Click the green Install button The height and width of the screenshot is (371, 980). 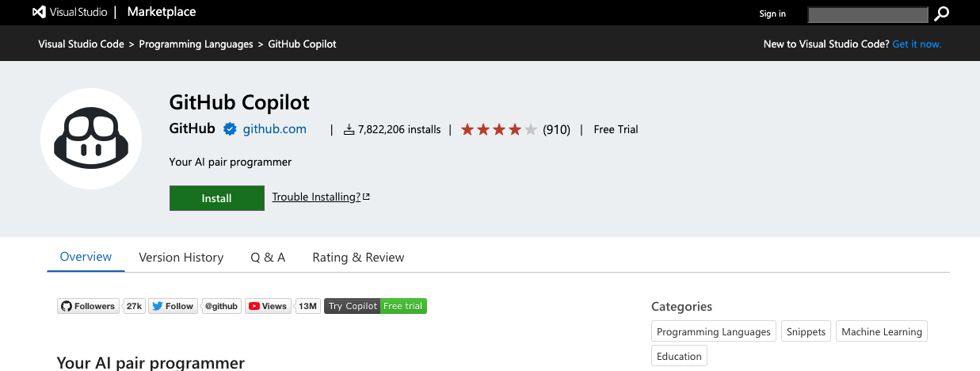tap(216, 198)
